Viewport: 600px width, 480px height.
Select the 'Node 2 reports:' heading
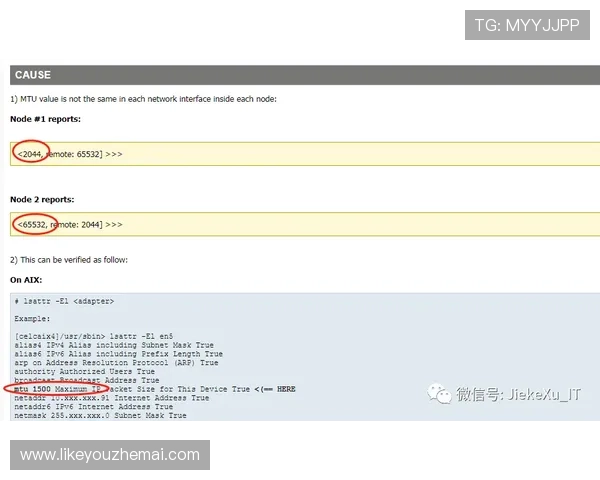pos(44,199)
